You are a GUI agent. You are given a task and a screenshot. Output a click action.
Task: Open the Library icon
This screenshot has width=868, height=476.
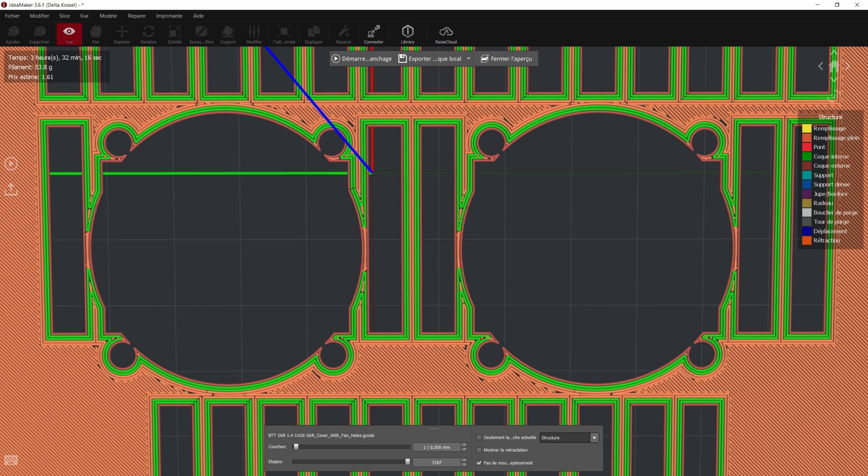pyautogui.click(x=407, y=32)
